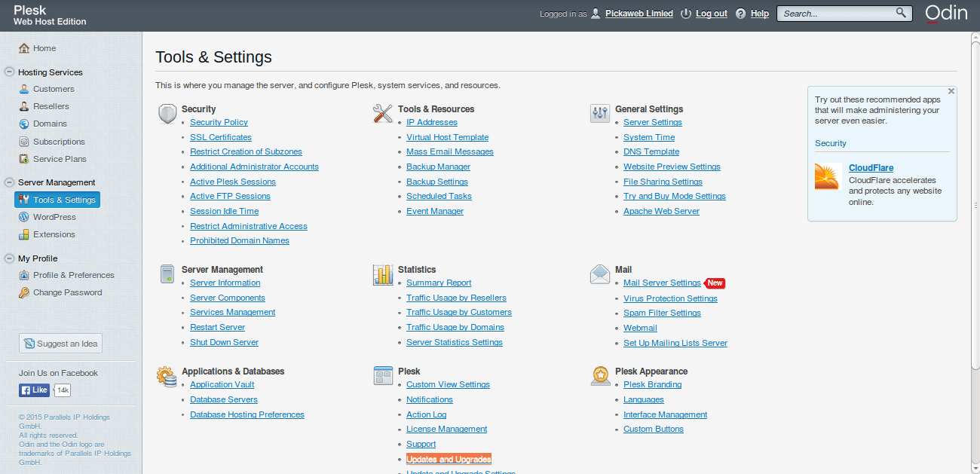This screenshot has width=980, height=474.
Task: Open the Spam Filter Settings link
Action: pyautogui.click(x=662, y=313)
